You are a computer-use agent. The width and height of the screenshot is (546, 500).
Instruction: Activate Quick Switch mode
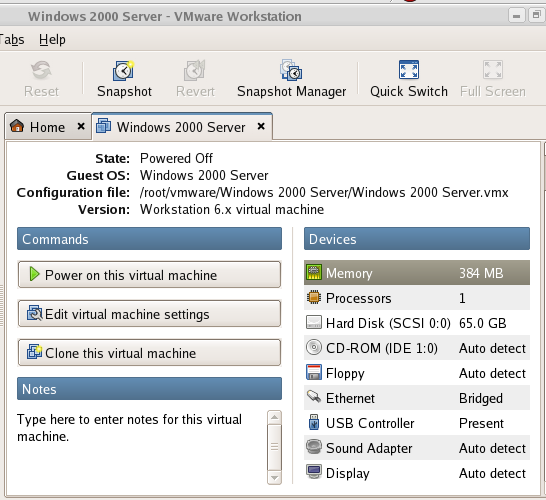408,70
